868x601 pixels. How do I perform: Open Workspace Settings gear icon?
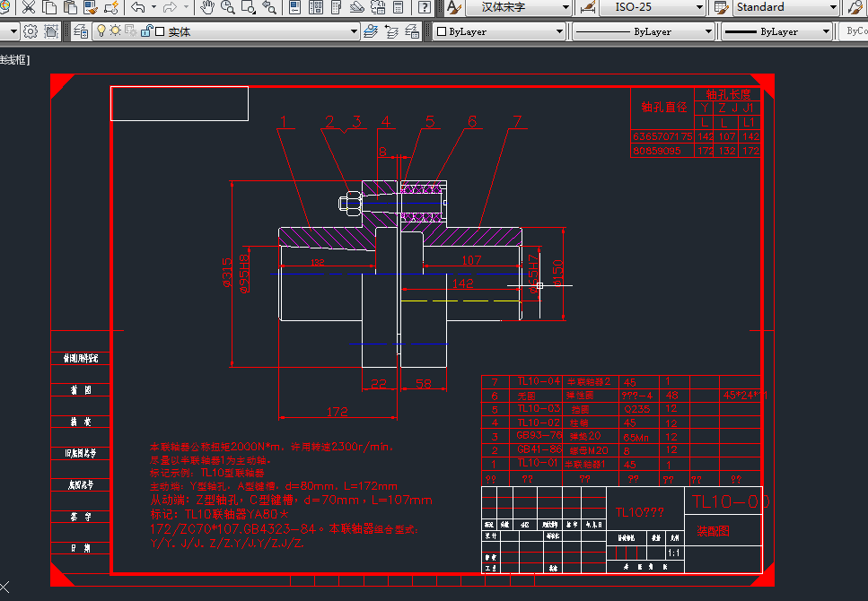click(x=31, y=31)
